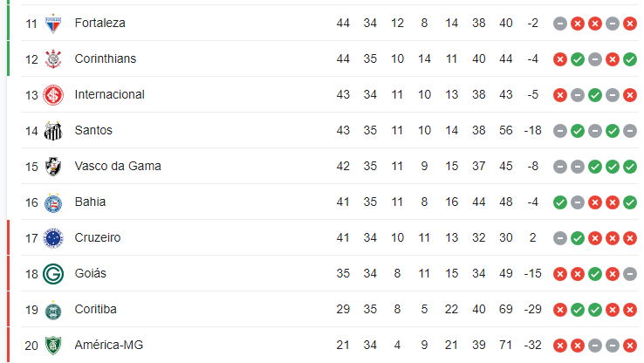Click Fortaleza's last red loss indicator

click(630, 24)
